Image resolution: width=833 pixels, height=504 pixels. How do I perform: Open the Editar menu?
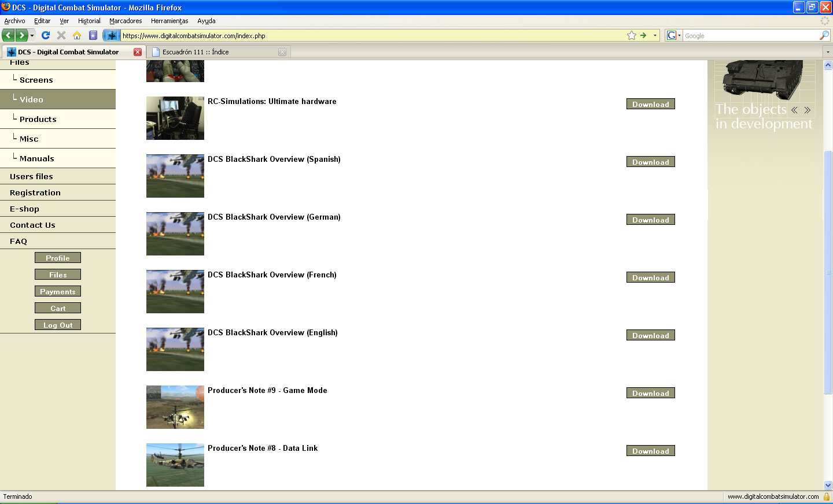click(x=42, y=21)
